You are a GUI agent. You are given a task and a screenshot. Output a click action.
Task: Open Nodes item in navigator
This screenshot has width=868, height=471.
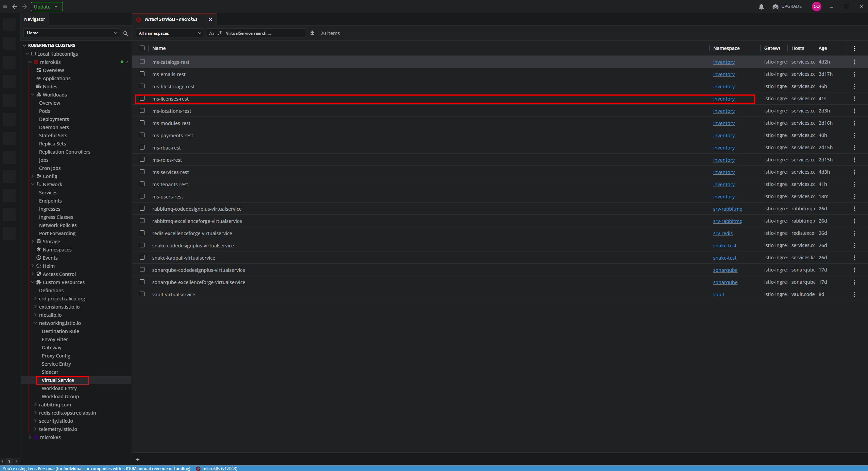(47, 86)
